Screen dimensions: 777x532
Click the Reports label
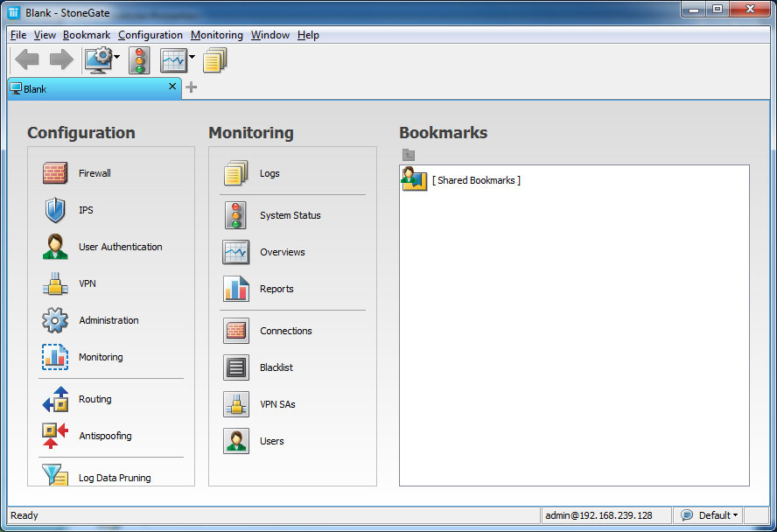pos(276,289)
